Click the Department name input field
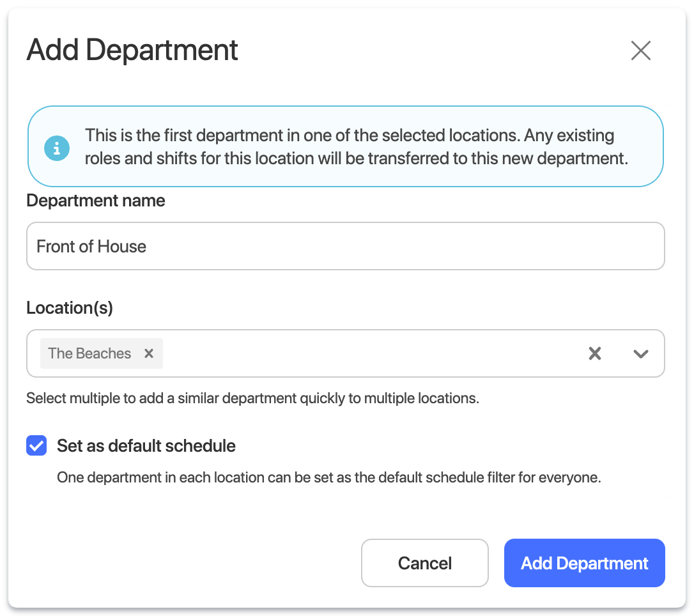The image size is (694, 616). 345,246
